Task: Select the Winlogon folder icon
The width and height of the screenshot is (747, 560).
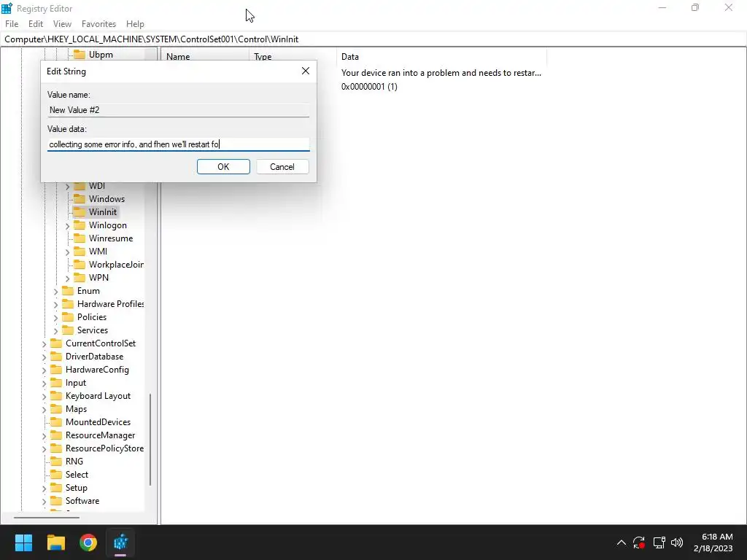Action: 79,225
